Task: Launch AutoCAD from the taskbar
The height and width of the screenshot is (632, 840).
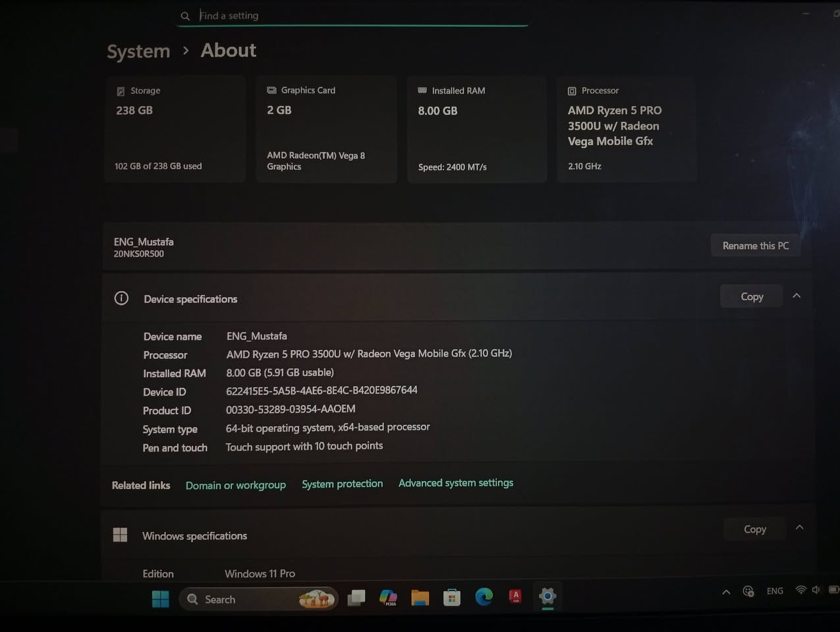Action: [515, 596]
